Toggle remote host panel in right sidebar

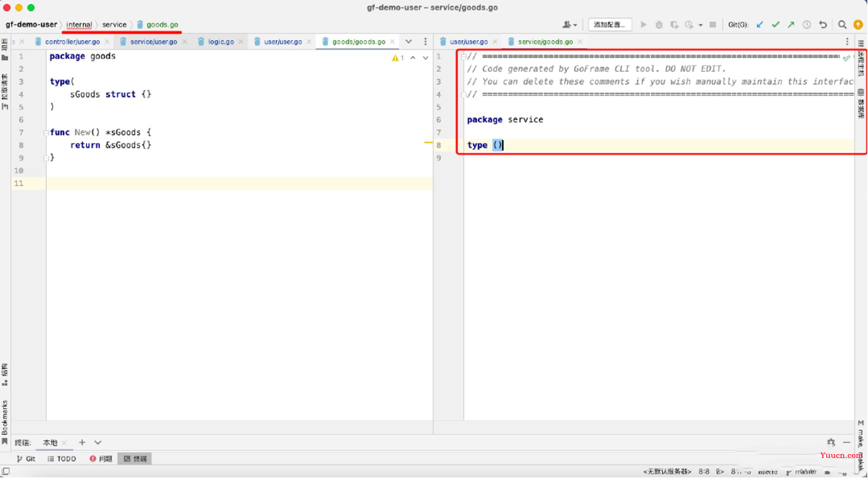pos(861,58)
